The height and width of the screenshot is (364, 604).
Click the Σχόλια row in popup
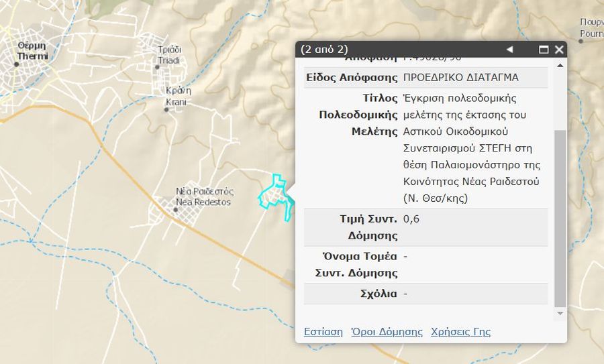point(426,294)
